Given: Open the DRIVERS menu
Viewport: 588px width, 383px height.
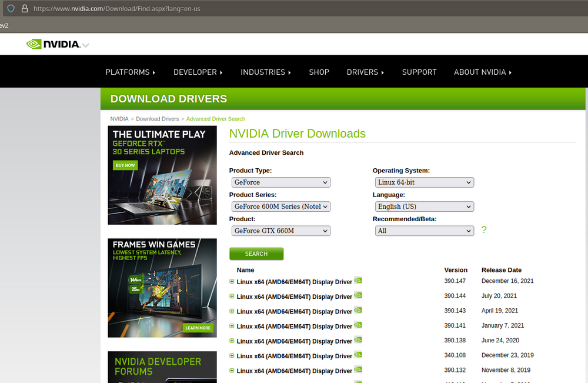Looking at the screenshot, I should click(x=365, y=72).
